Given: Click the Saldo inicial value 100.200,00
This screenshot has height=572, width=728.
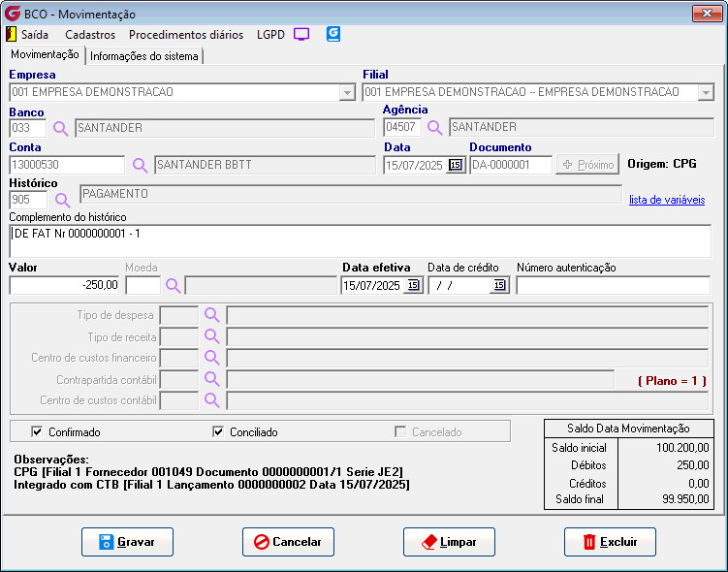Looking at the screenshot, I should click(682, 448).
